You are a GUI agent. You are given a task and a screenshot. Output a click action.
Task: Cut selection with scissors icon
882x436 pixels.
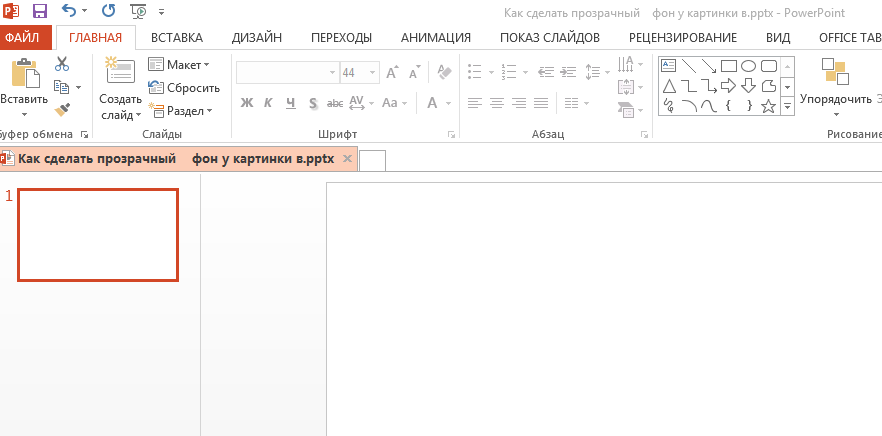click(62, 64)
